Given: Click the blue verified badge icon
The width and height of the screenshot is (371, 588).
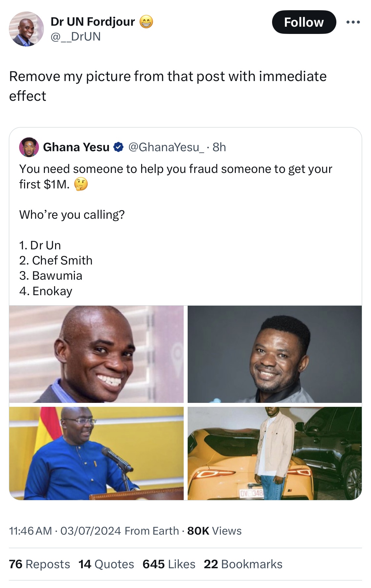Looking at the screenshot, I should coord(118,147).
